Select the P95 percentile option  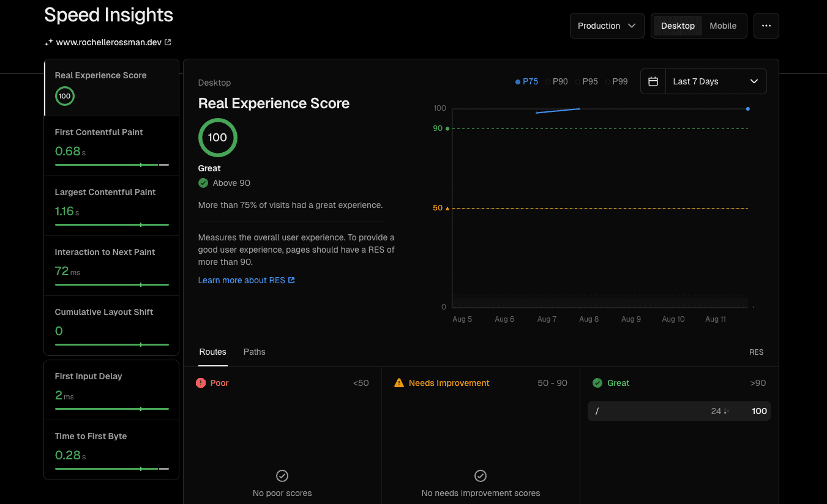coord(587,81)
